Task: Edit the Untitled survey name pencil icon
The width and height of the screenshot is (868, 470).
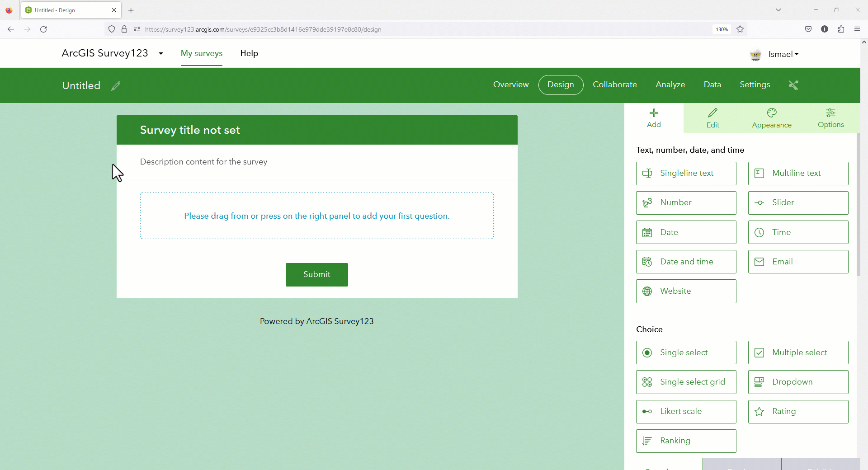Action: click(x=116, y=86)
